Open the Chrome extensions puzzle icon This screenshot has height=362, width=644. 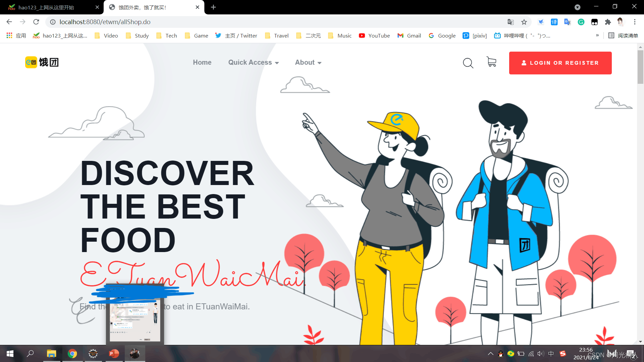click(608, 22)
